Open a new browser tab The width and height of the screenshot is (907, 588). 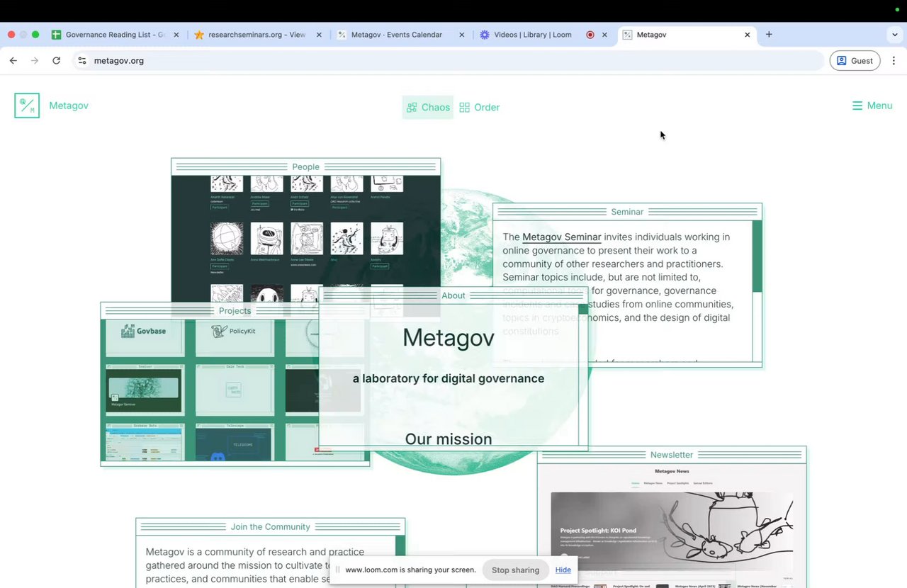pos(769,34)
